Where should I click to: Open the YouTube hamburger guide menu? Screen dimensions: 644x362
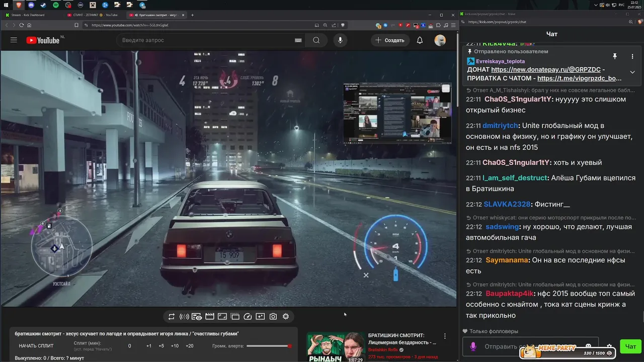coord(14,40)
